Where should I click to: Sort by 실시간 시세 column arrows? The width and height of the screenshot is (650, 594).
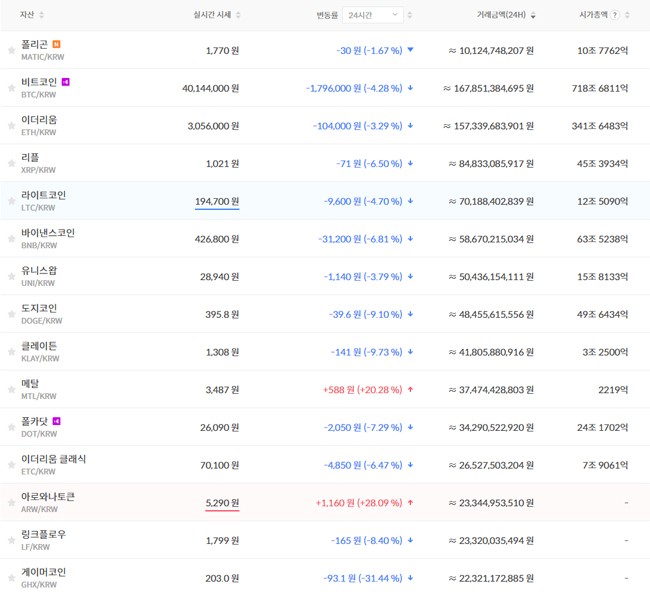click(238, 15)
